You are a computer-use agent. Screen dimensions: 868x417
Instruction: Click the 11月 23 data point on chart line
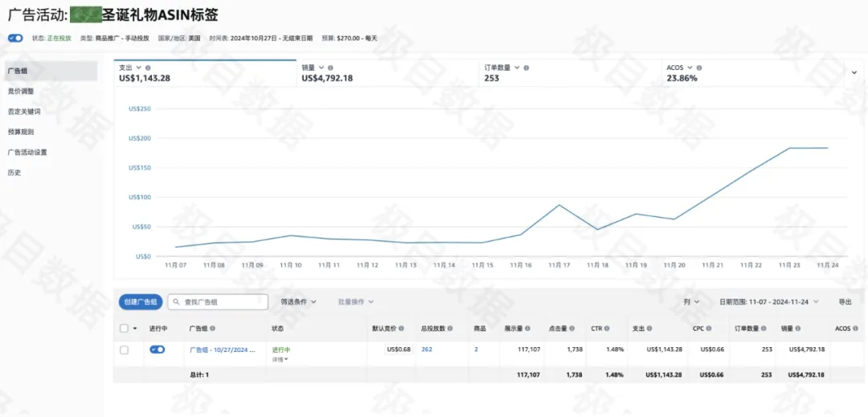coord(789,148)
